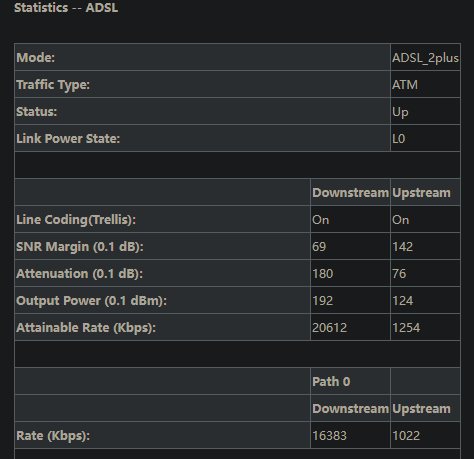
Task: Click upstream Attainable Rate 1254
Action: (x=406, y=328)
